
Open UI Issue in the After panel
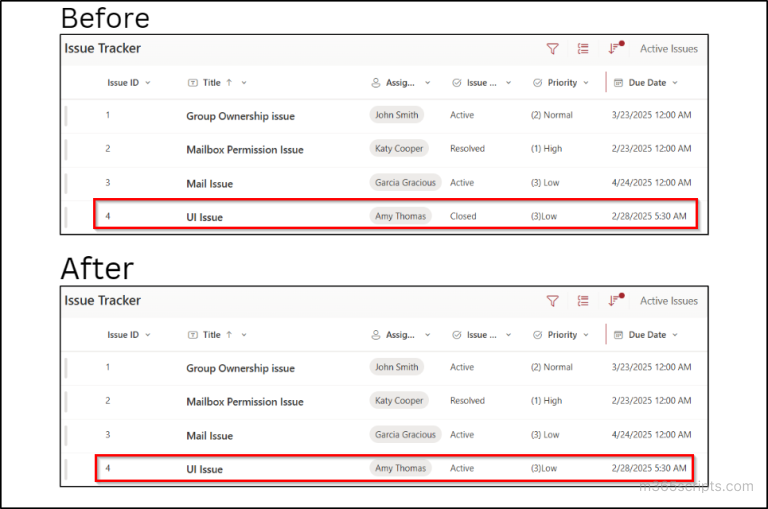pos(204,469)
